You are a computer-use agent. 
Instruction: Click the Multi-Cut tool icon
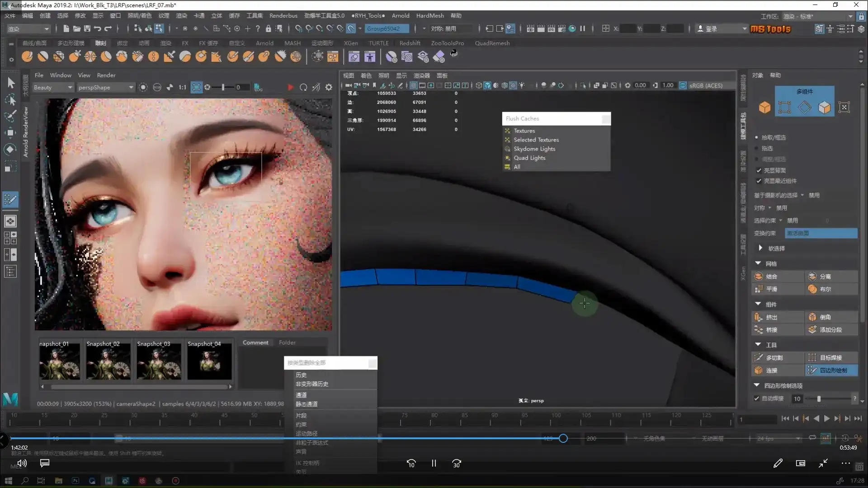point(759,357)
